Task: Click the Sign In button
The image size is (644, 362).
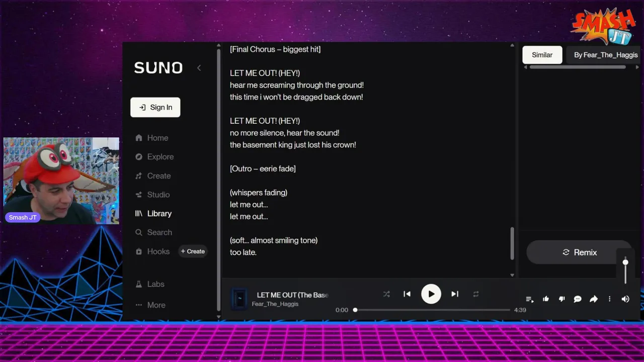Action: click(155, 107)
